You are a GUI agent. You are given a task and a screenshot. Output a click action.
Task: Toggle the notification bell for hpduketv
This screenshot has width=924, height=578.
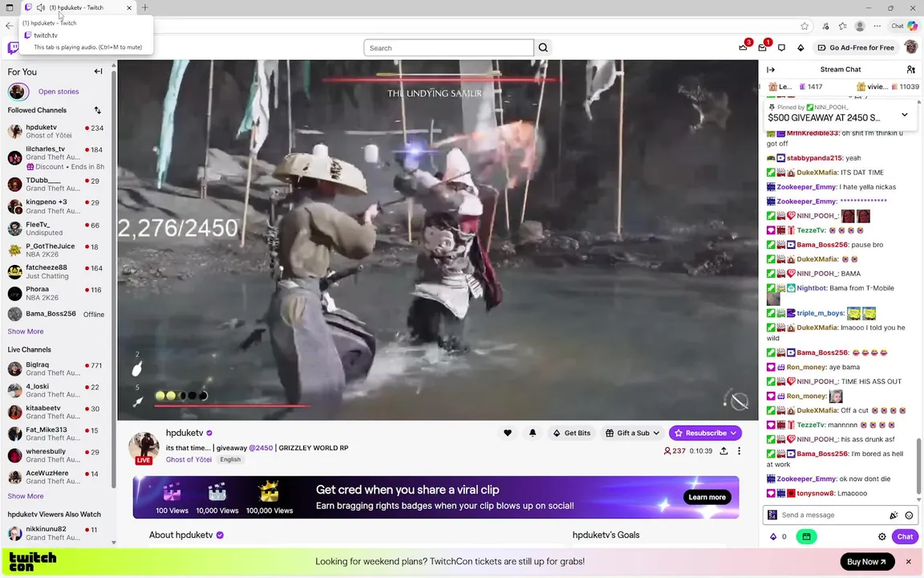(x=532, y=433)
